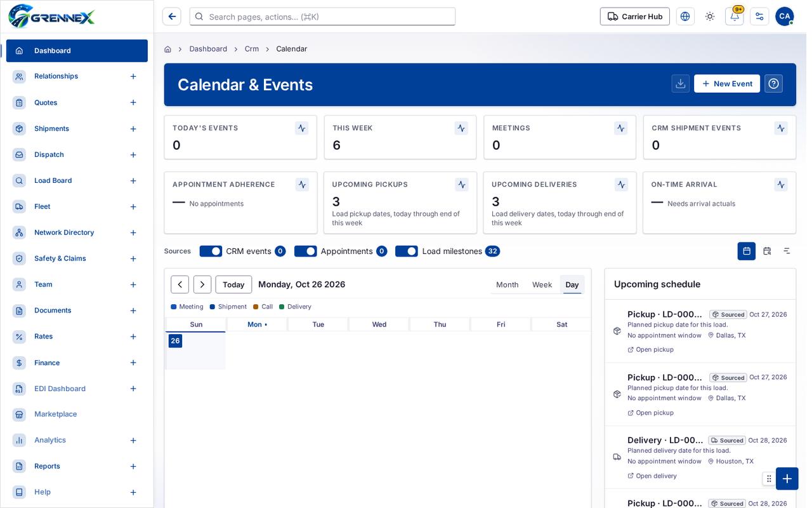Viewport: 812px width, 508px height.
Task: Open the notifications bell
Action: coord(735,17)
